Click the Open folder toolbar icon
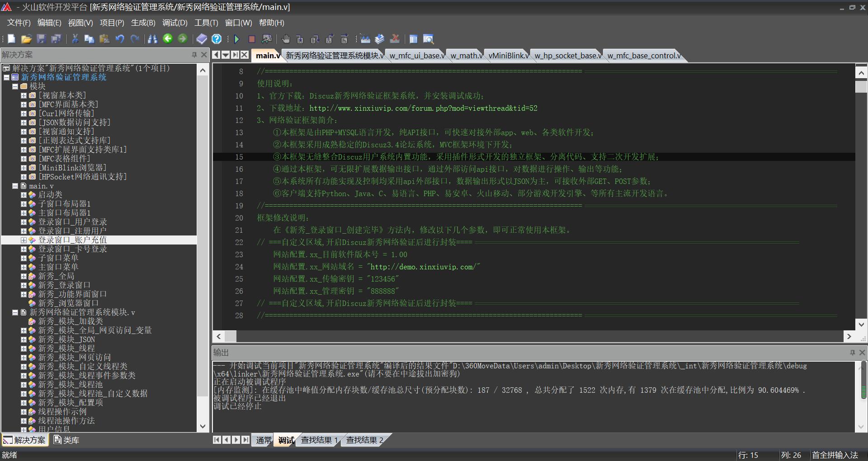Viewport: 868px width, 461px height. click(26, 39)
